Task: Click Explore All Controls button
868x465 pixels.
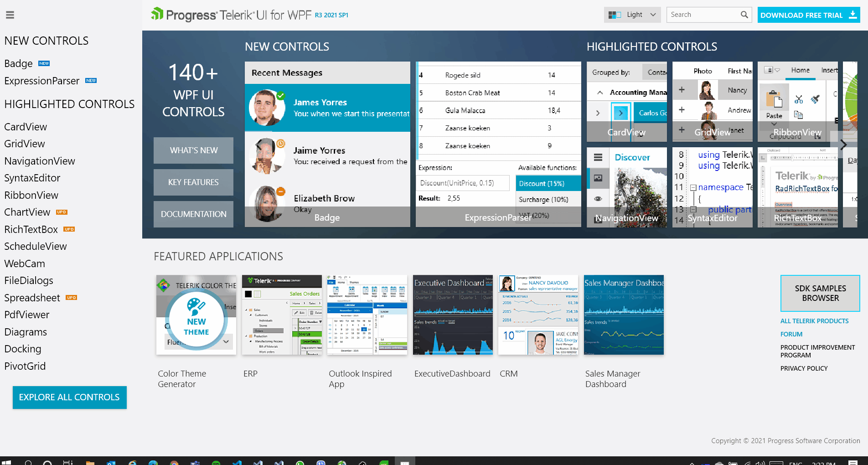Action: point(69,397)
